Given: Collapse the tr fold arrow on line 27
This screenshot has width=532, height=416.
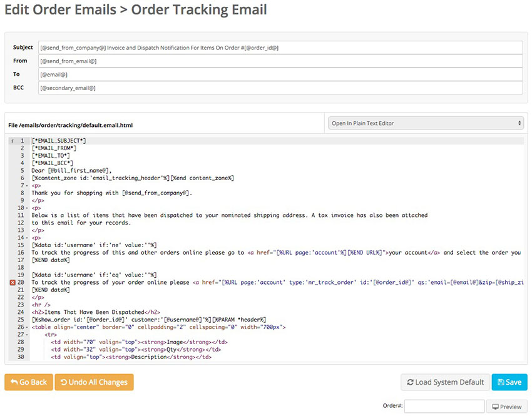Looking at the screenshot, I should click(x=27, y=335).
